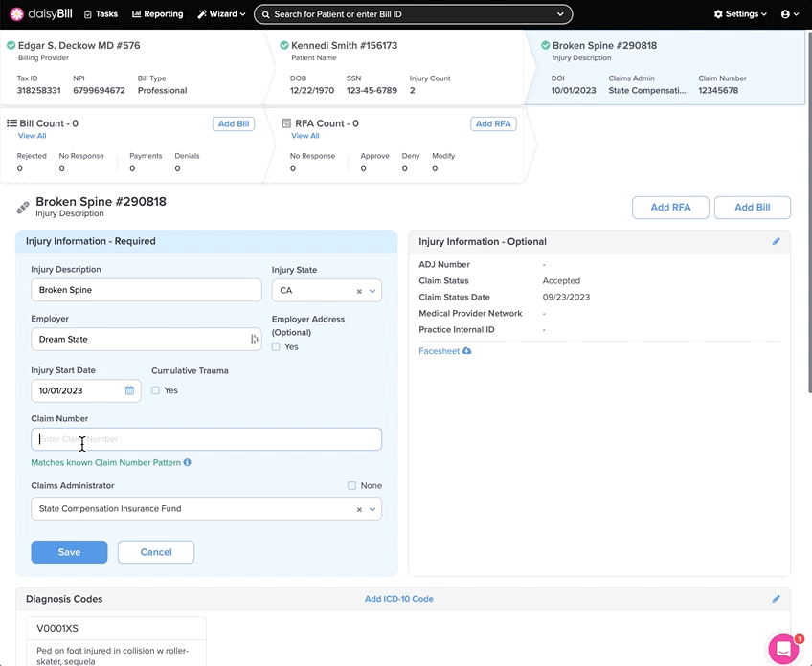The image size is (812, 666).
Task: Click the info icon beside Claim Number Pattern
Action: (188, 463)
